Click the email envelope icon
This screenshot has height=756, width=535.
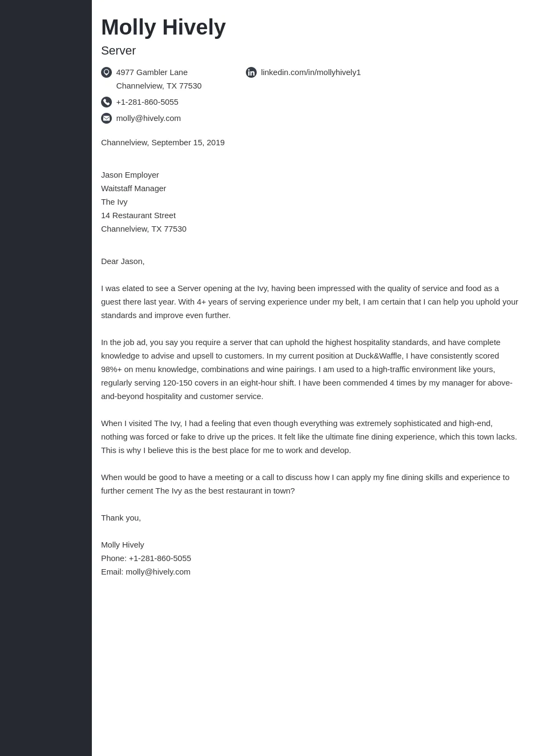click(x=106, y=118)
